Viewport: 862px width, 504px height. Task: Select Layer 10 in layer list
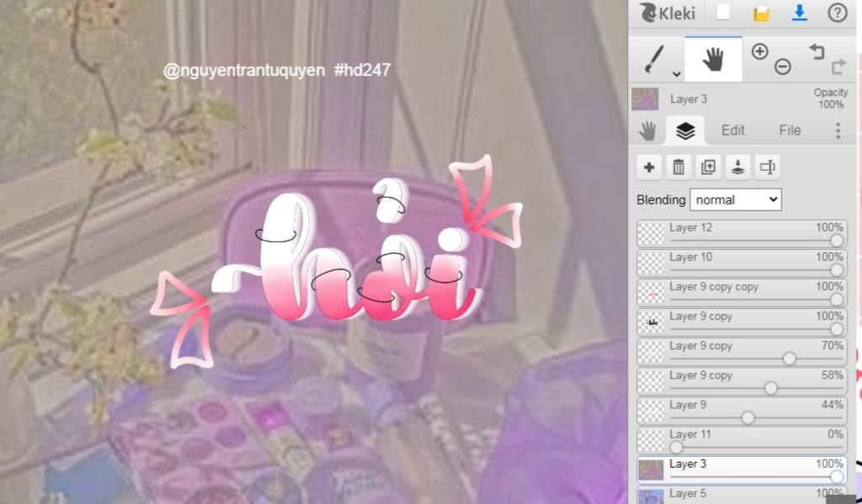(x=742, y=263)
